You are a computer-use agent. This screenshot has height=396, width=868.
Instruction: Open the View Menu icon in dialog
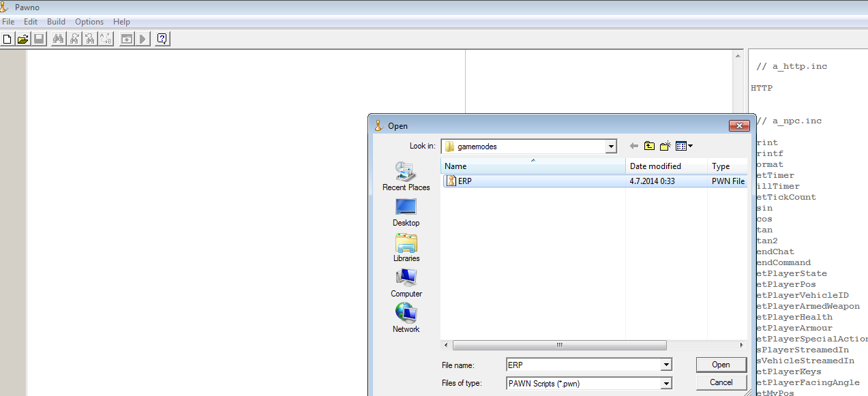pos(684,146)
